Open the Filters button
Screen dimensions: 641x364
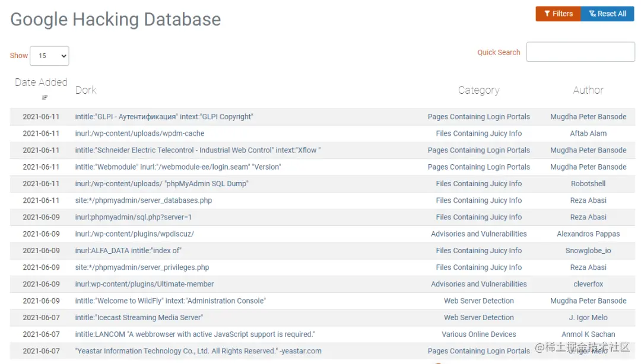(x=558, y=14)
